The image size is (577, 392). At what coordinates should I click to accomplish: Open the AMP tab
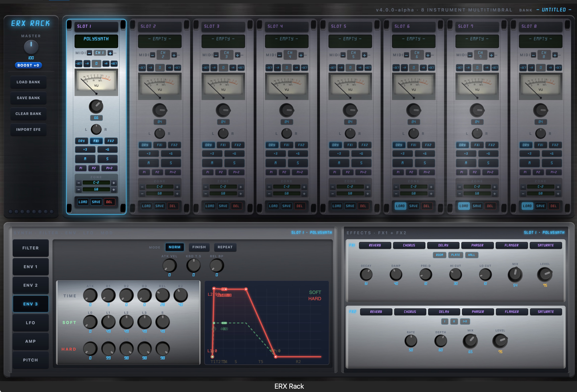[x=30, y=341]
